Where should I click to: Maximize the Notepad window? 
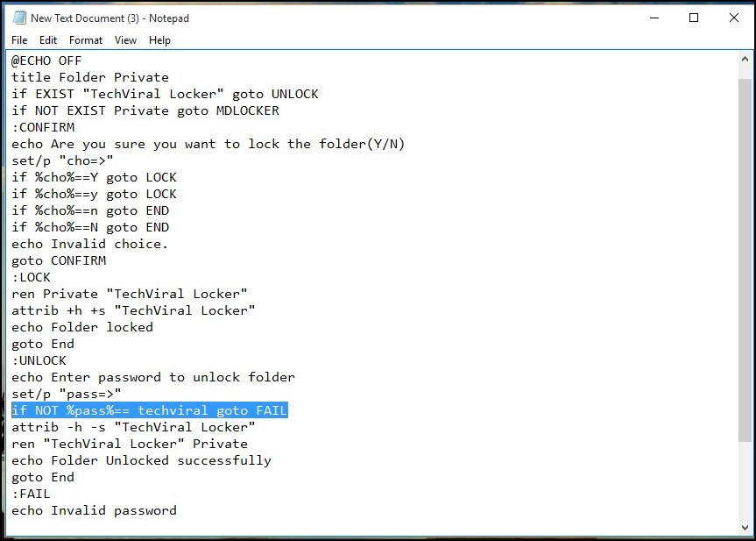click(x=694, y=18)
